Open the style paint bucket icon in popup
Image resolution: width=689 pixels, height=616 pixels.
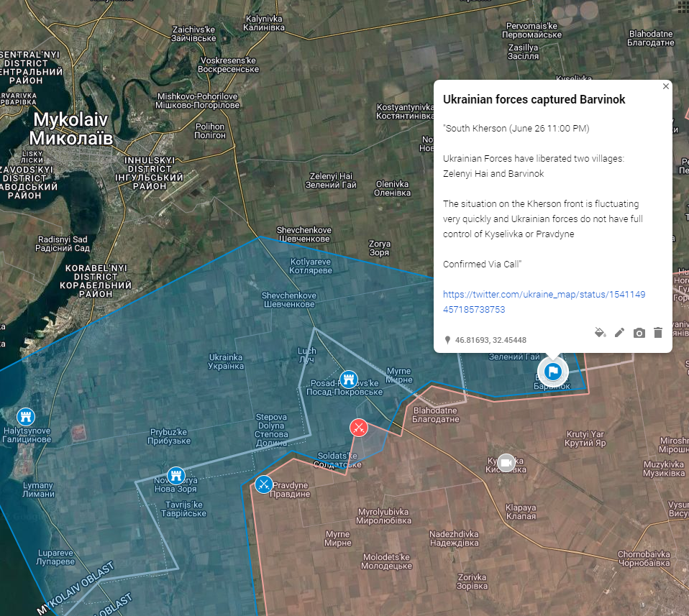[600, 332]
